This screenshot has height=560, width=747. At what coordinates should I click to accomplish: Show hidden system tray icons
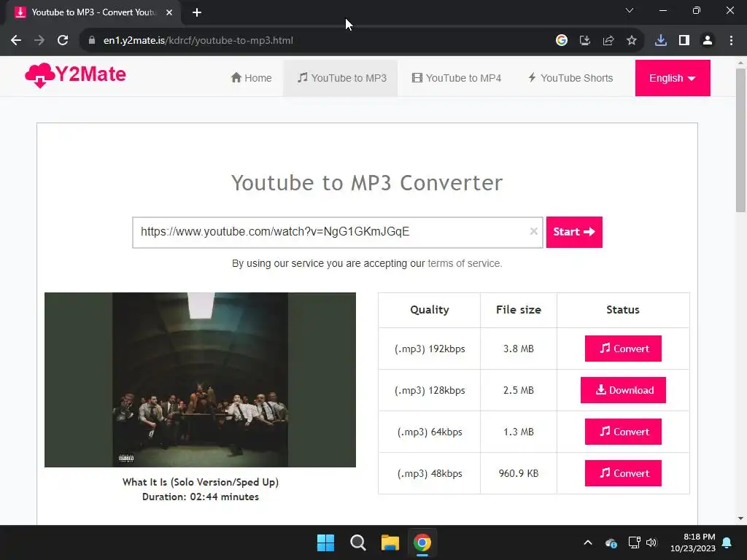(588, 542)
